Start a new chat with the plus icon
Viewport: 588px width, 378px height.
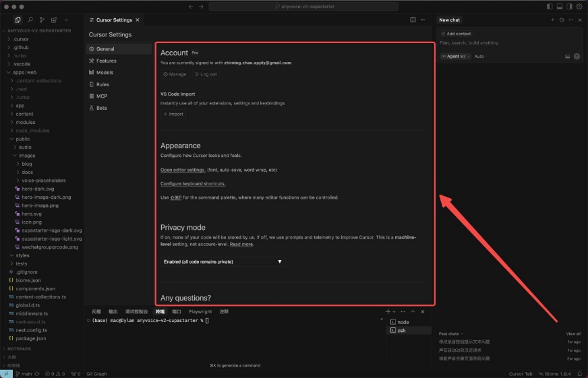pos(552,20)
